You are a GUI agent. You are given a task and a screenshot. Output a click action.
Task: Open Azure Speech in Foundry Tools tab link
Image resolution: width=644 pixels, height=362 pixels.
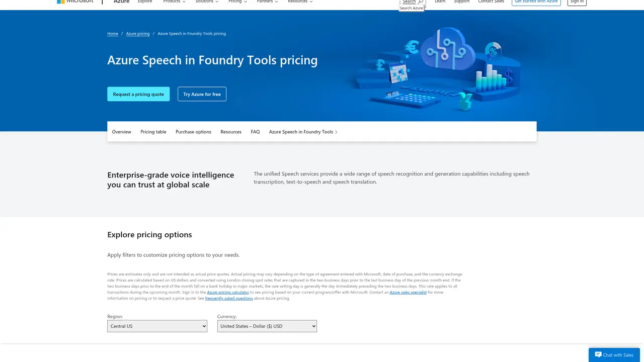303,132
